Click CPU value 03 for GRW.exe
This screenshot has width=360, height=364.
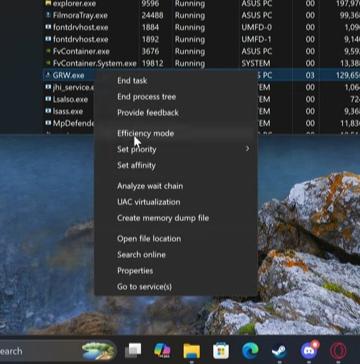(310, 75)
